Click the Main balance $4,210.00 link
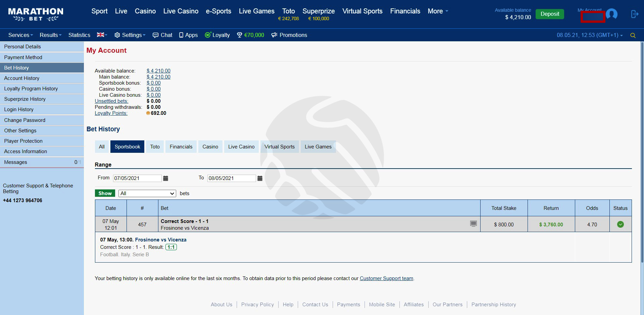The width and height of the screenshot is (644, 315). 158,77
